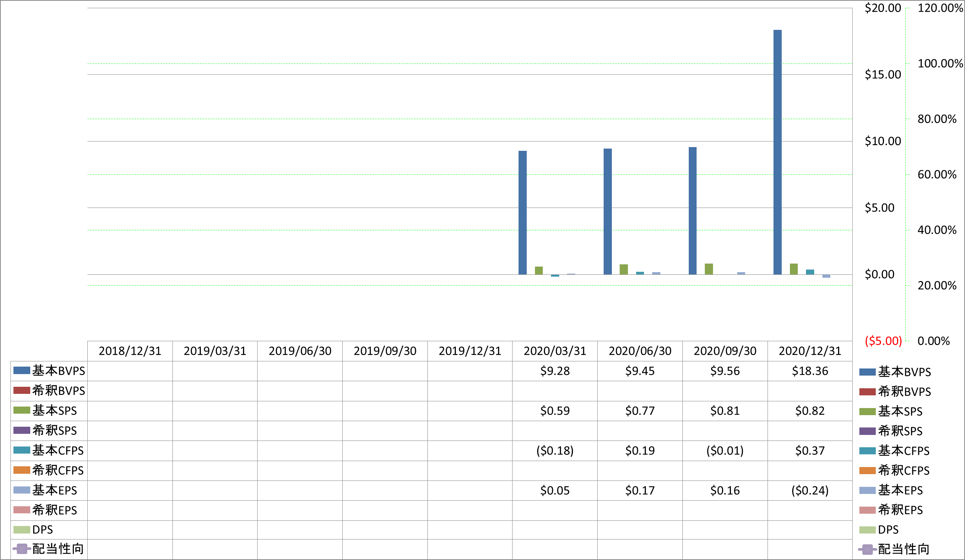Click the 基本CFPS teal swatch in left legend
Viewport: 965px width, 560px height.
coord(21,450)
